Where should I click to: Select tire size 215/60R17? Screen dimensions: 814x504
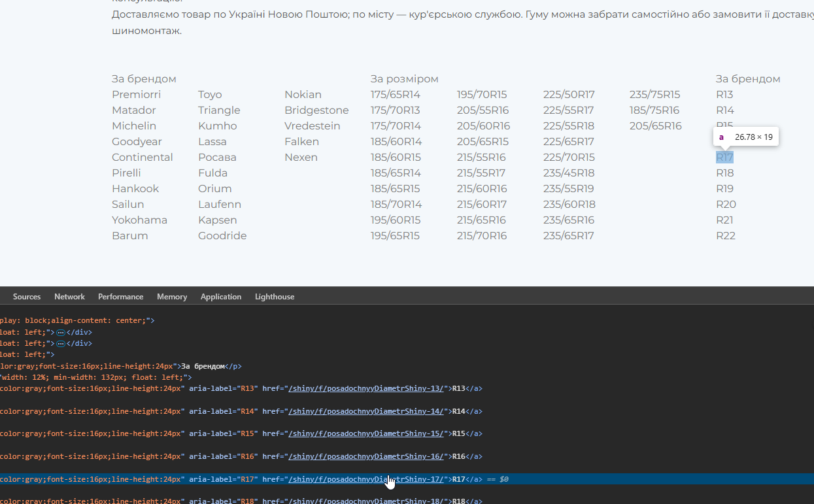pos(482,205)
